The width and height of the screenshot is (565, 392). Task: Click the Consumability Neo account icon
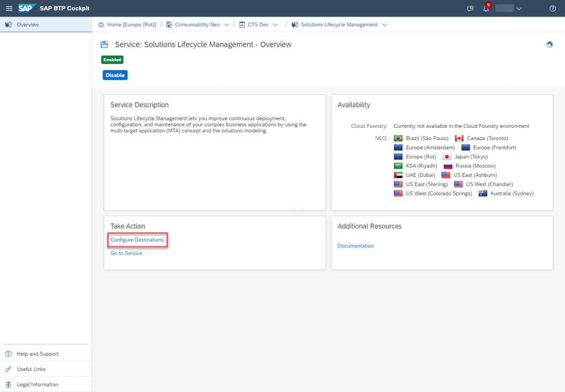169,24
